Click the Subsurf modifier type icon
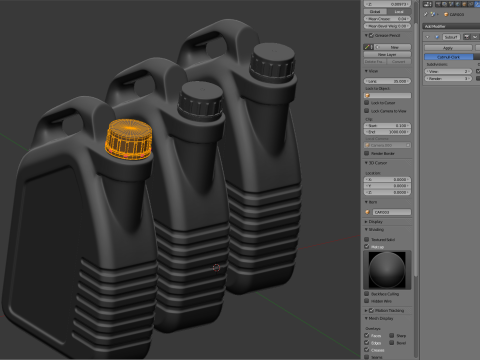The width and height of the screenshot is (480, 360). 437,37
